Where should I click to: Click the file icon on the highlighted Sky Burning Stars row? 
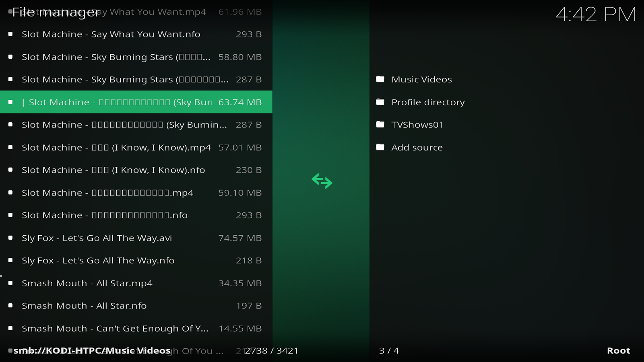[x=10, y=102]
